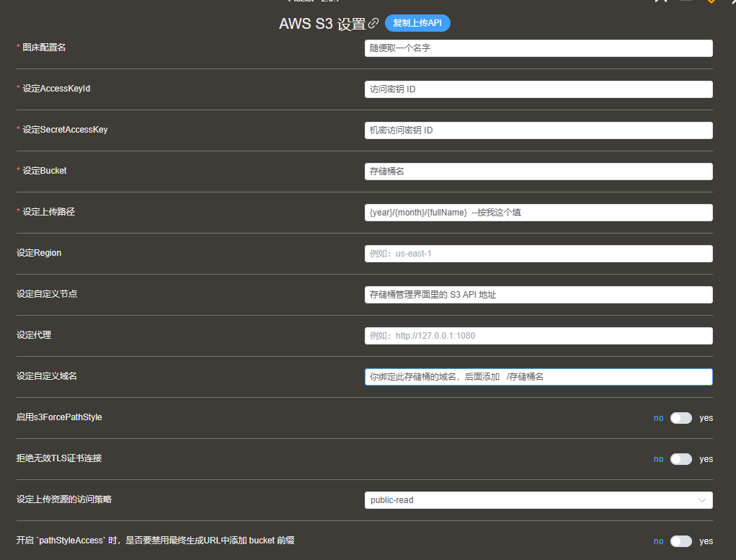Viewport: 736px width, 560px height.
Task: Click the 设定AccessKeyId label
Action: point(56,89)
